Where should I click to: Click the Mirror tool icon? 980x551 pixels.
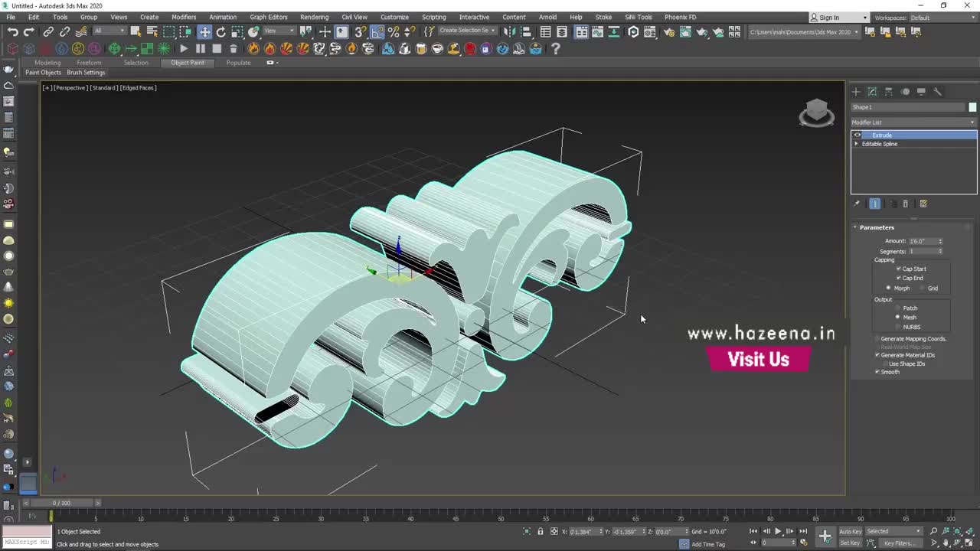click(x=509, y=31)
